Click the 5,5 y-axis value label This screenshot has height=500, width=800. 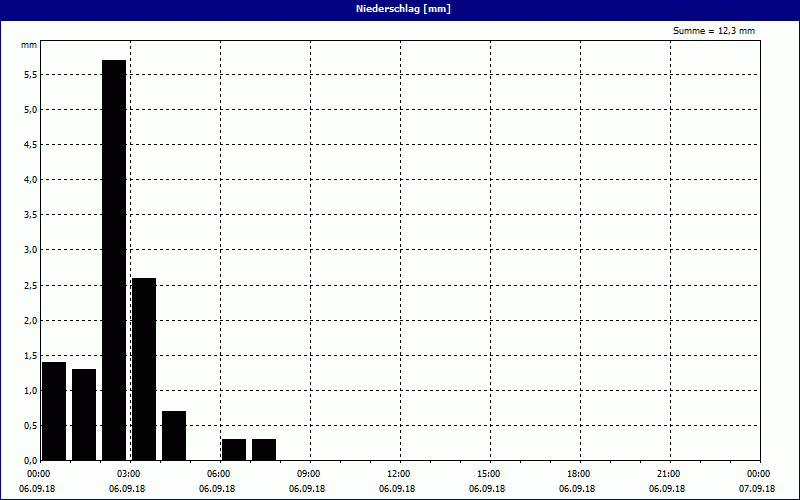29,75
